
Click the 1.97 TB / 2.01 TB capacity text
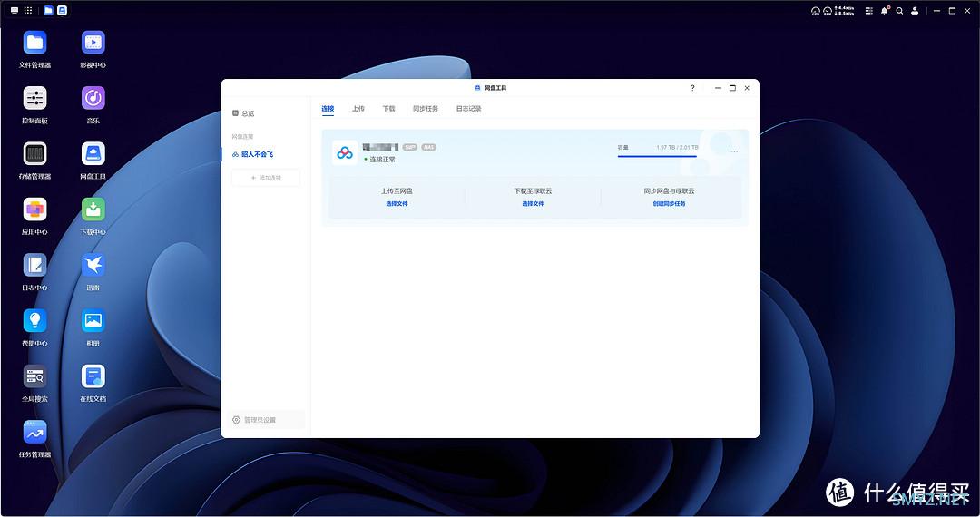pos(678,147)
